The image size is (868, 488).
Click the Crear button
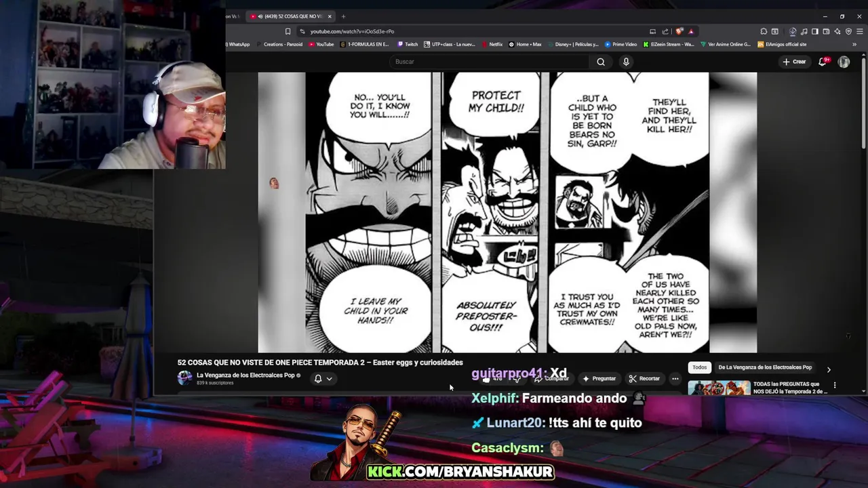(794, 62)
